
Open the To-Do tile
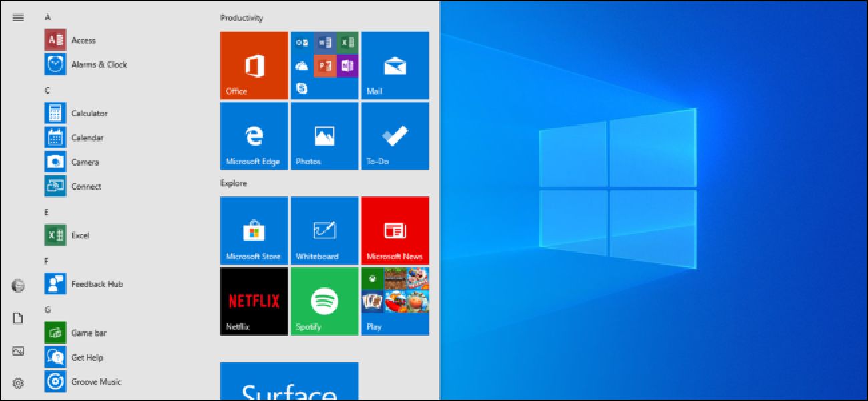coord(395,136)
